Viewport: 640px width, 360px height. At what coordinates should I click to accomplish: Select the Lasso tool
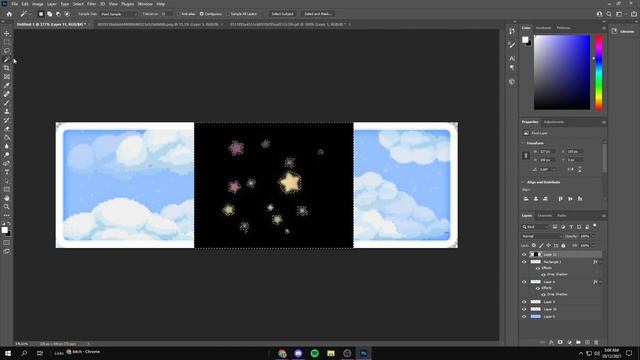click(7, 51)
